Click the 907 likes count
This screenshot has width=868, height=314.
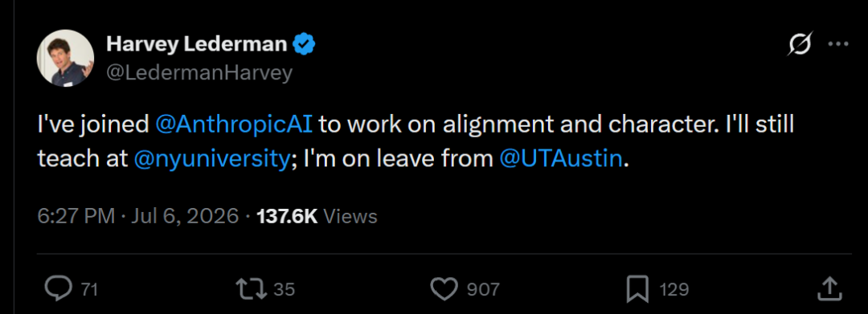(x=483, y=289)
